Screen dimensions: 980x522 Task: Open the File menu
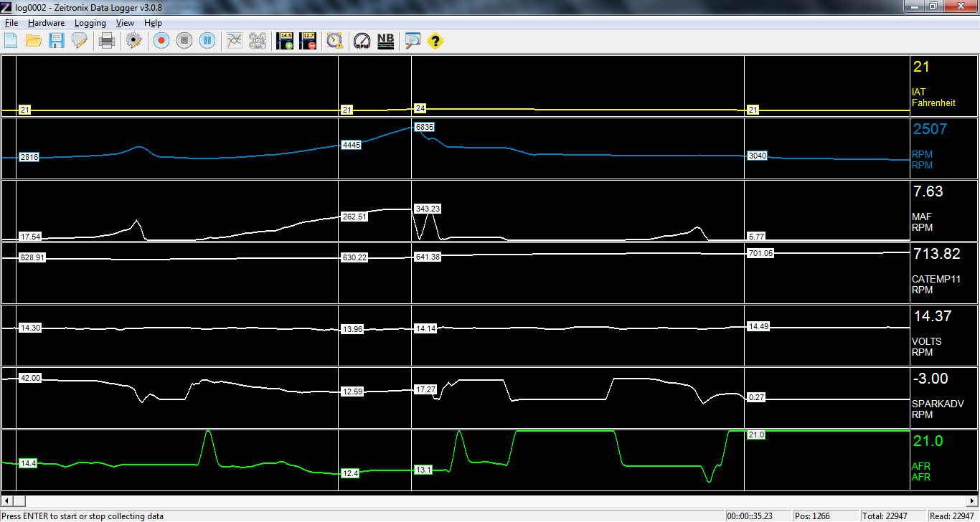click(x=11, y=23)
